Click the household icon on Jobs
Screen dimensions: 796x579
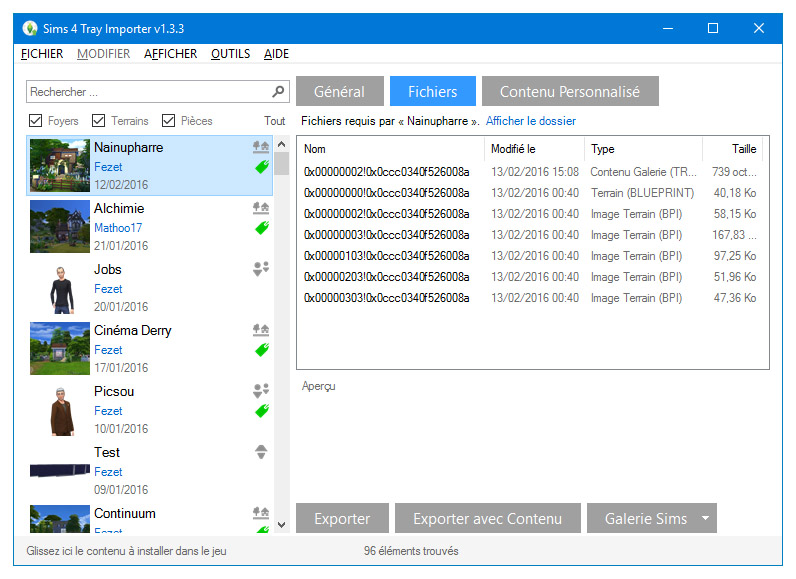261,269
